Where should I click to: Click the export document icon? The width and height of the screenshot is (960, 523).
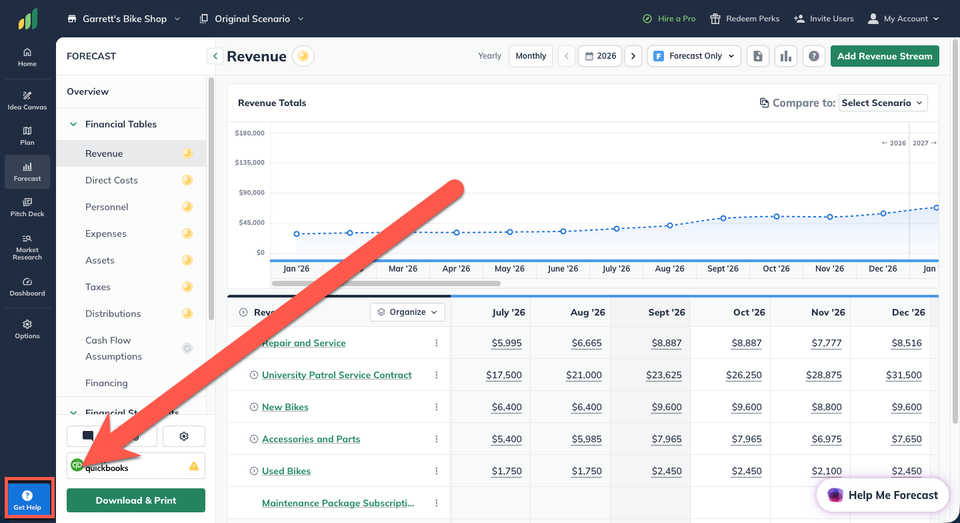click(x=757, y=56)
